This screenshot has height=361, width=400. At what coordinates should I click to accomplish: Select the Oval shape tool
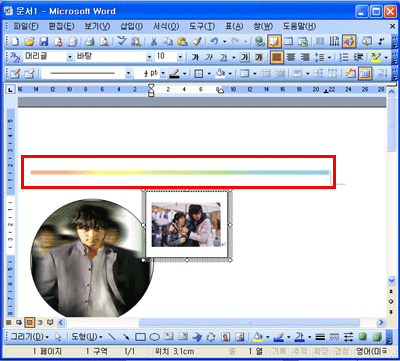click(x=154, y=337)
